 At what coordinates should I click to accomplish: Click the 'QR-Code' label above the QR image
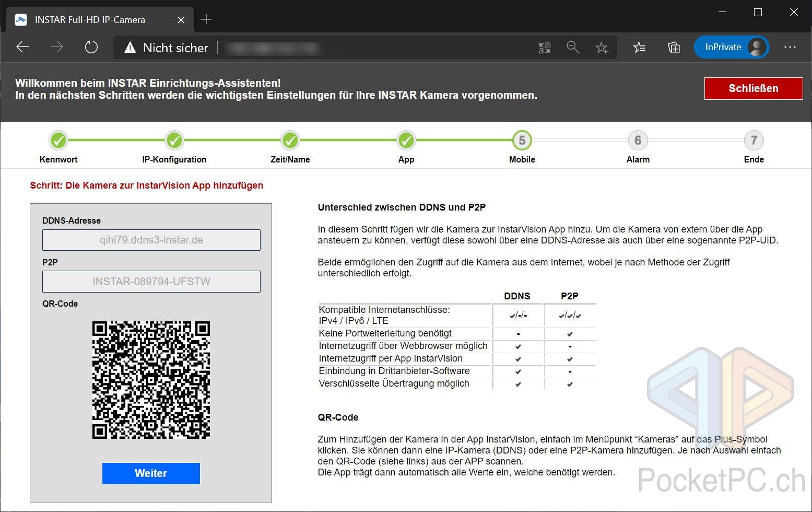tap(60, 304)
